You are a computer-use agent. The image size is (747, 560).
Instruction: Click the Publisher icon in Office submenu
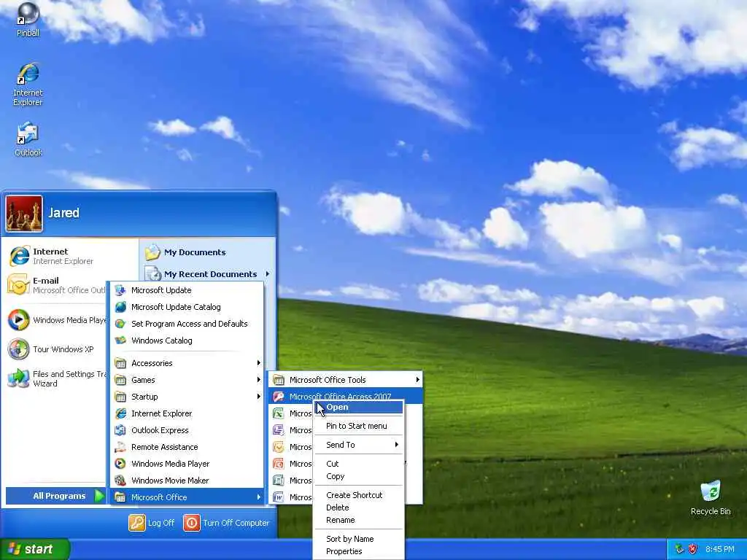(x=278, y=481)
